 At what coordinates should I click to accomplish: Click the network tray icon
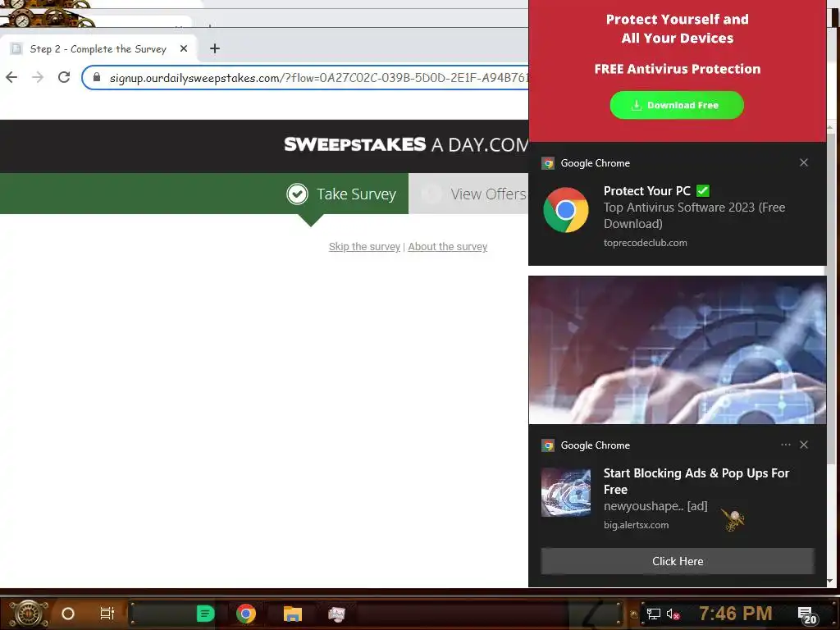654,614
